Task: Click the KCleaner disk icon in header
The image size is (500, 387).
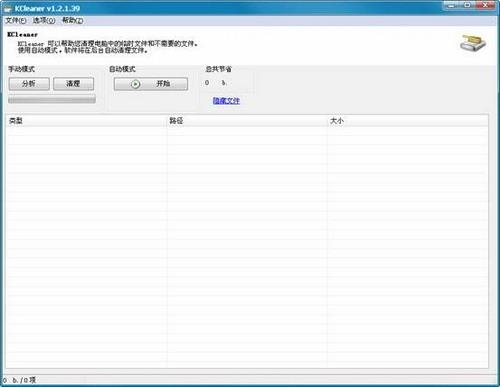Action: 473,43
